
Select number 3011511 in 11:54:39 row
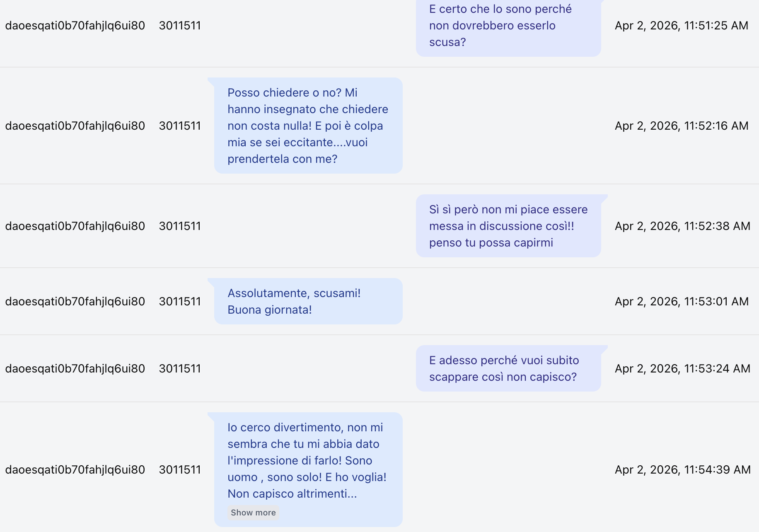[180, 469]
